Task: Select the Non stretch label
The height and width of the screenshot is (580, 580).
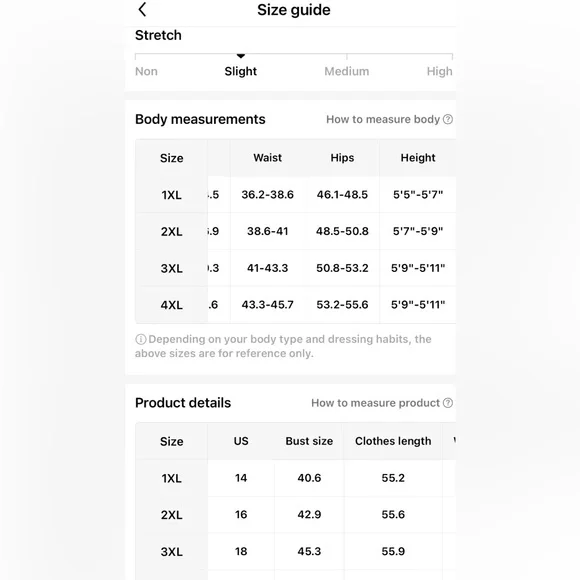Action: 146,71
